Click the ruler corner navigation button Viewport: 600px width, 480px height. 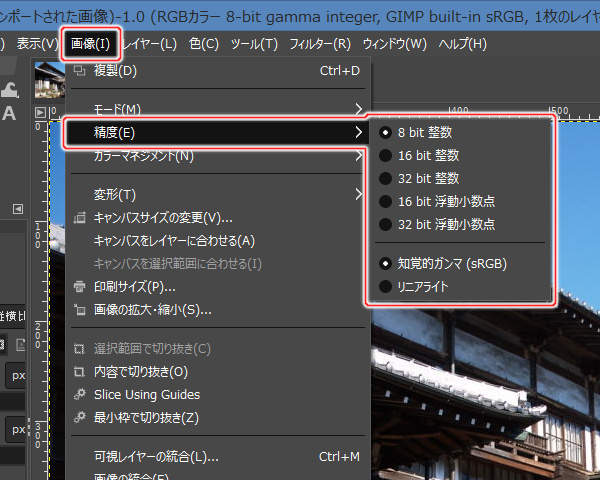coord(40,113)
